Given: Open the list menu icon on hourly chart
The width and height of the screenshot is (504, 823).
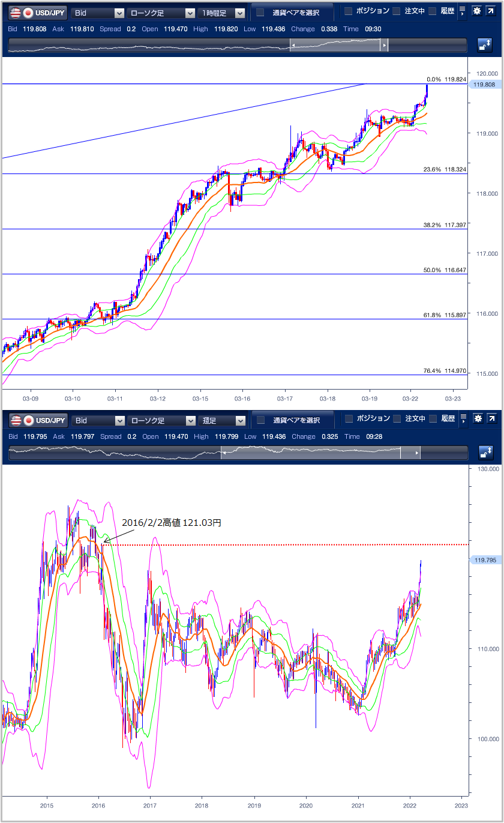Looking at the screenshot, I should point(463,11).
